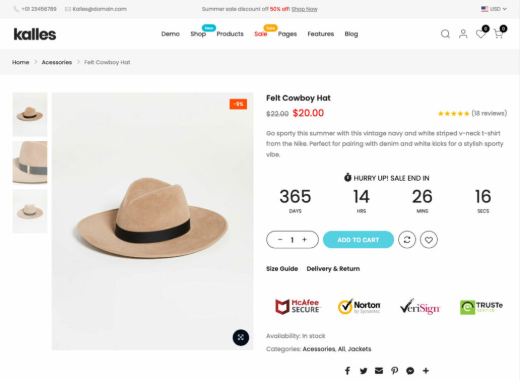This screenshot has height=380, width=520.
Task: Click the Add To Cart button
Action: point(358,240)
